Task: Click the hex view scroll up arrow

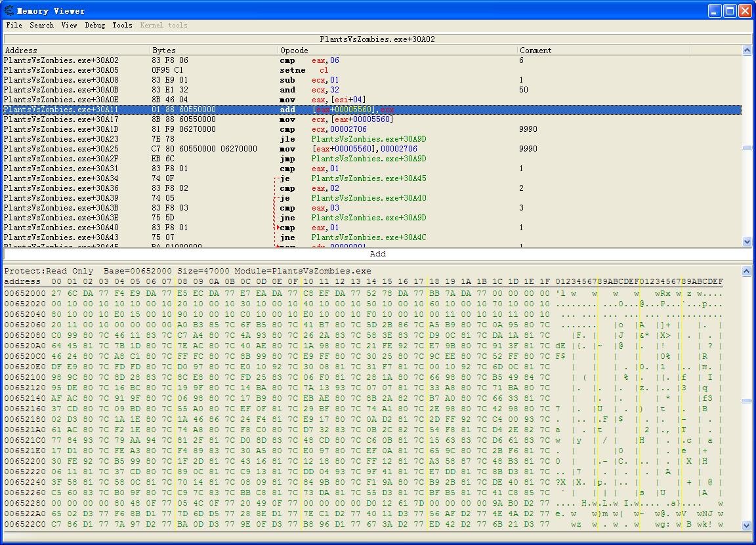Action: (x=746, y=272)
